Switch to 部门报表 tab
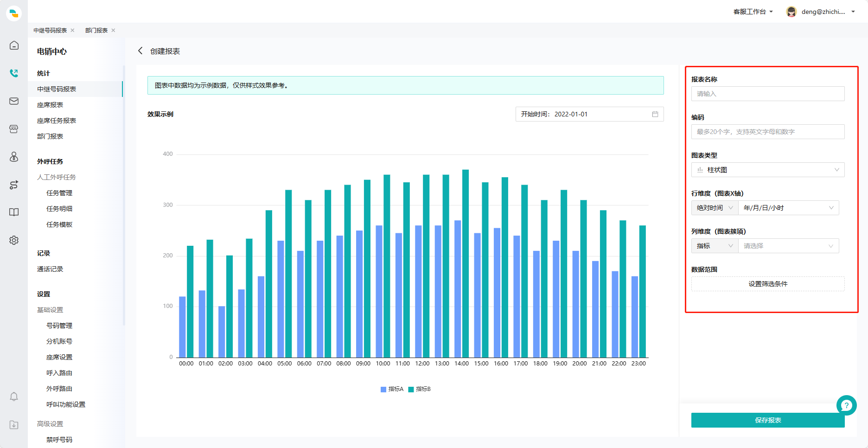Viewport: 868px width, 448px height. (x=96, y=30)
